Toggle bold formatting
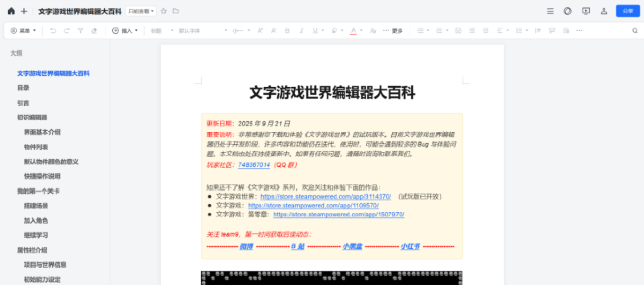 tap(287, 31)
